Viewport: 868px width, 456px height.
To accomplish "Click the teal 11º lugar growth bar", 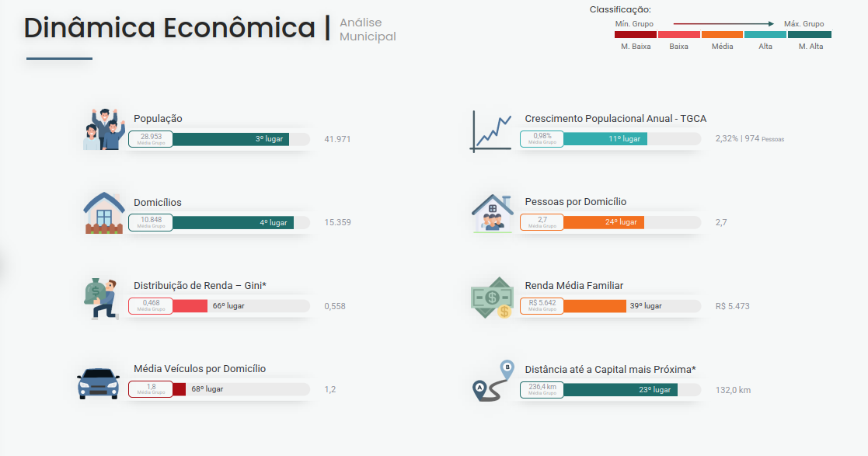I will (605, 139).
